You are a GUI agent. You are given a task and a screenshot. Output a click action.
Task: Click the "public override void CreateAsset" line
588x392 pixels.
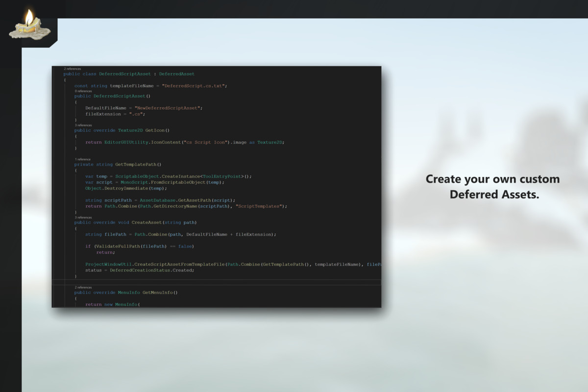point(136,222)
